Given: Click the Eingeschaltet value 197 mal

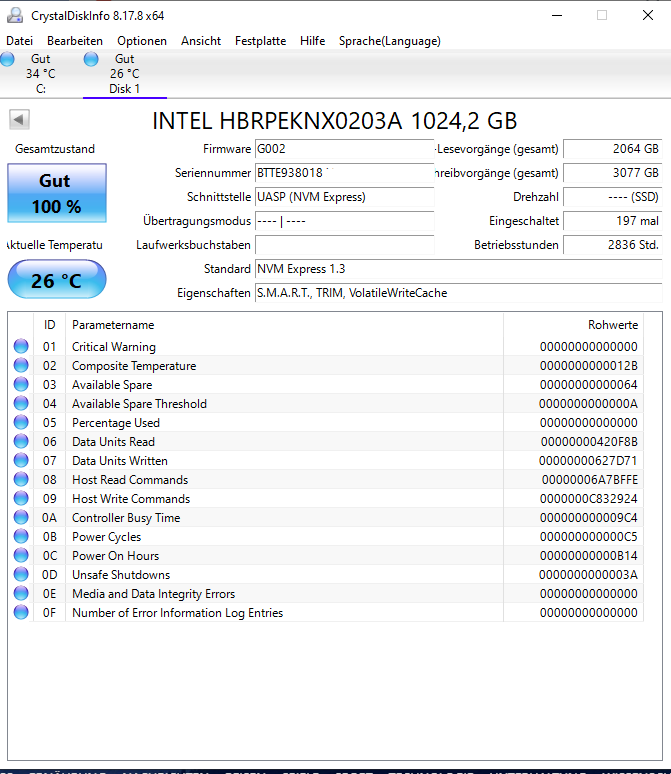Looking at the screenshot, I should point(612,221).
